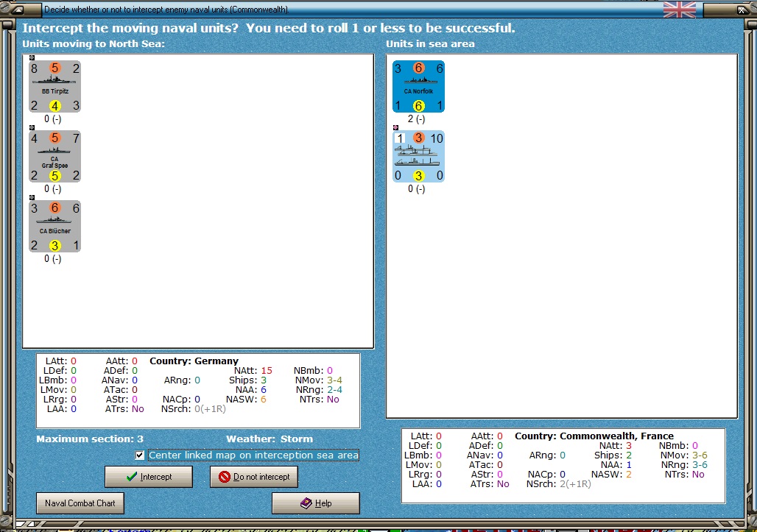The image size is (757, 532).
Task: Click the small marker above CA Blücher
Action: [32, 198]
